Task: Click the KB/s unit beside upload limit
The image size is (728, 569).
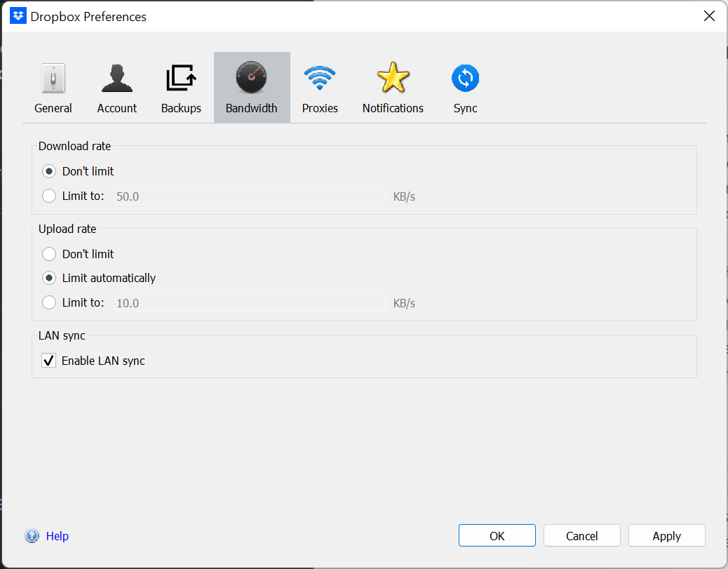Action: [404, 303]
